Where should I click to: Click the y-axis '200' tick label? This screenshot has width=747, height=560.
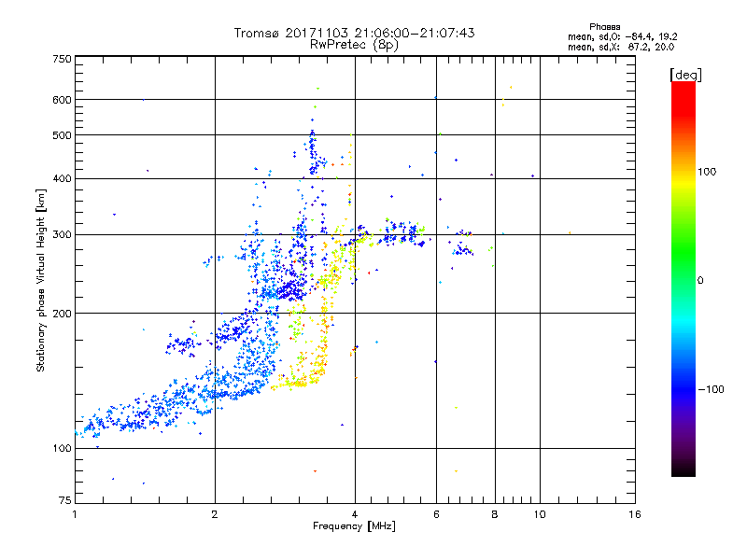point(62,314)
